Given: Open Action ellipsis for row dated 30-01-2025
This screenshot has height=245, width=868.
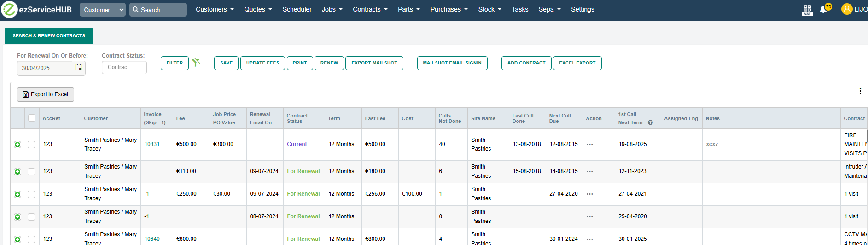Looking at the screenshot, I should [590, 239].
